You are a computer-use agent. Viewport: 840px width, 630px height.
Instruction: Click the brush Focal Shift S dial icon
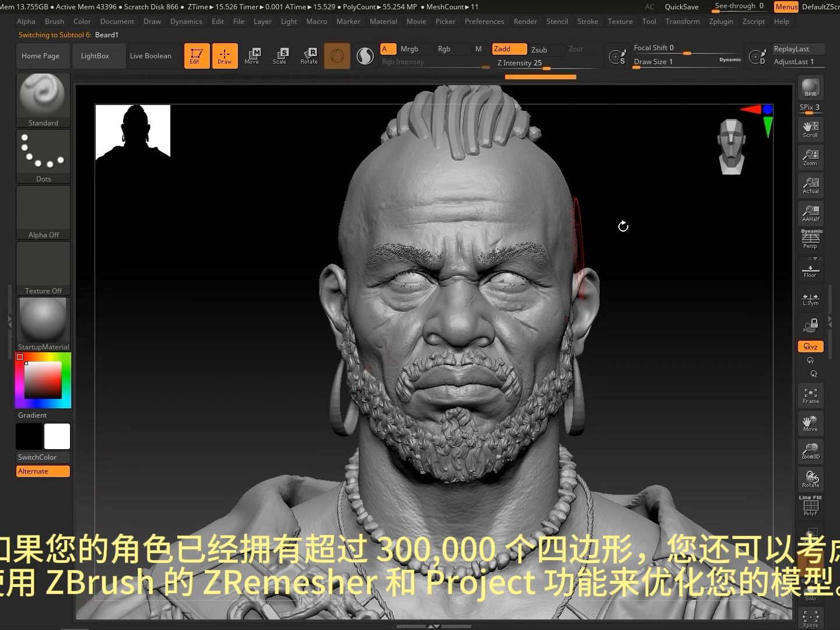[x=617, y=57]
